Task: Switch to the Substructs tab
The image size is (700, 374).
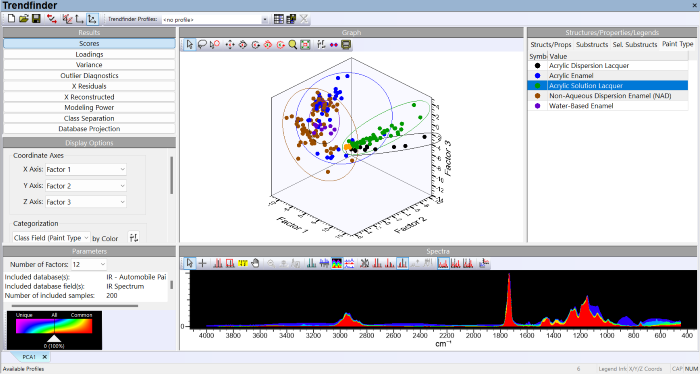Action: click(x=592, y=44)
